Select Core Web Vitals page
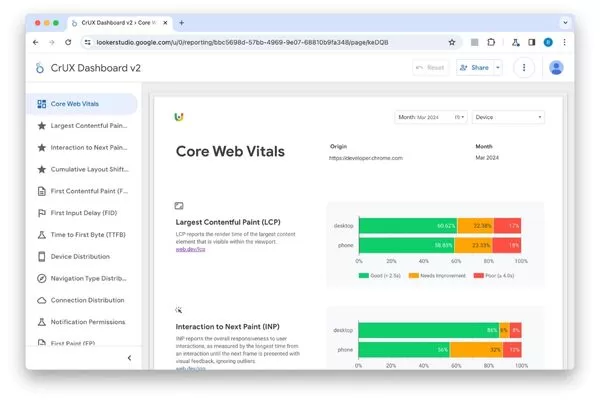Viewport: 600px width, 400px height. coord(82,104)
